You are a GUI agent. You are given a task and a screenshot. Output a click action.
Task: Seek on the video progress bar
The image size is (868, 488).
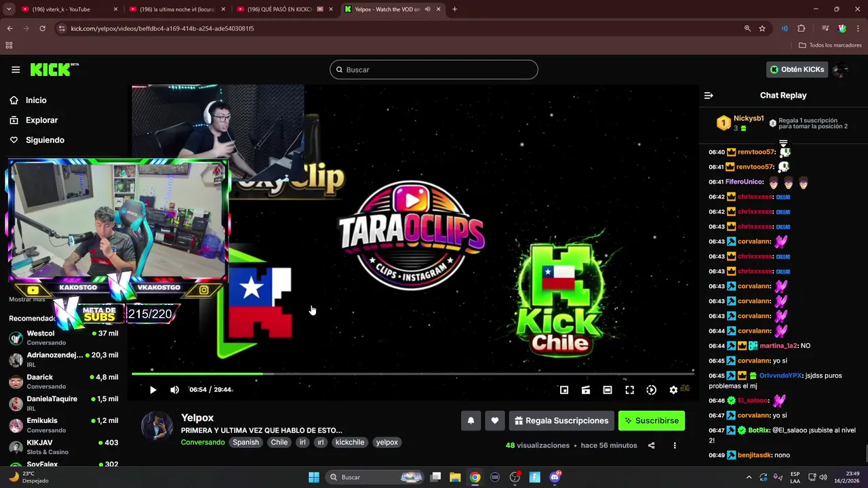(412, 373)
